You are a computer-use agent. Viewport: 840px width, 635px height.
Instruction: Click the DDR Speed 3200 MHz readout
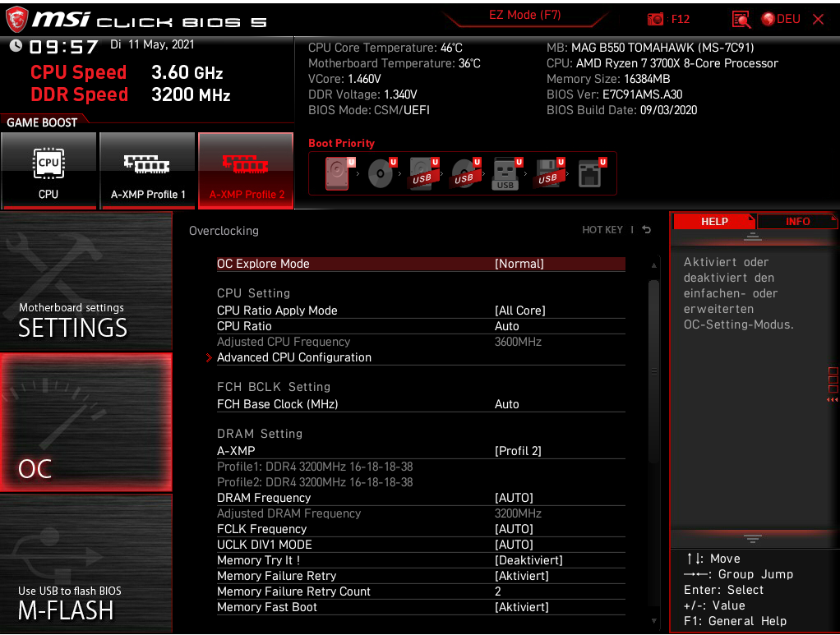tap(131, 94)
